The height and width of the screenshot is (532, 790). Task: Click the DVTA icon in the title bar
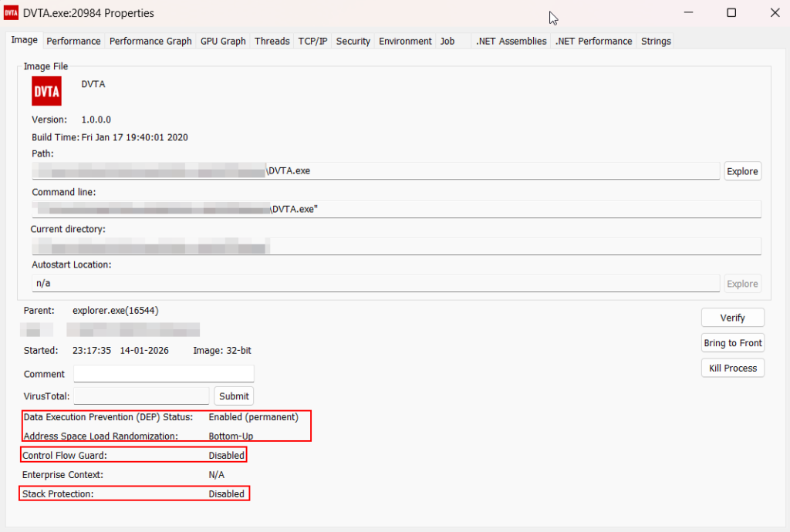tap(12, 13)
